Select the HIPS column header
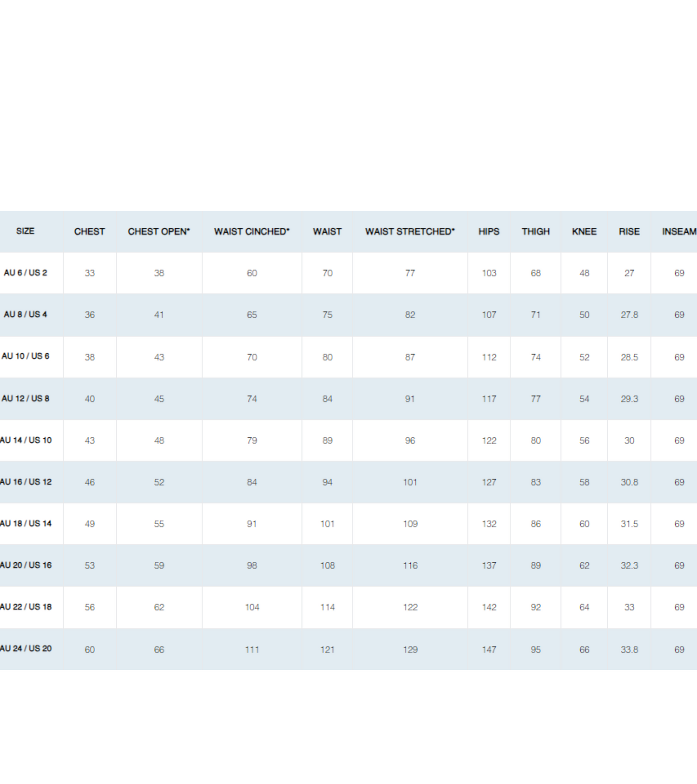This screenshot has width=697, height=784. pyautogui.click(x=489, y=231)
